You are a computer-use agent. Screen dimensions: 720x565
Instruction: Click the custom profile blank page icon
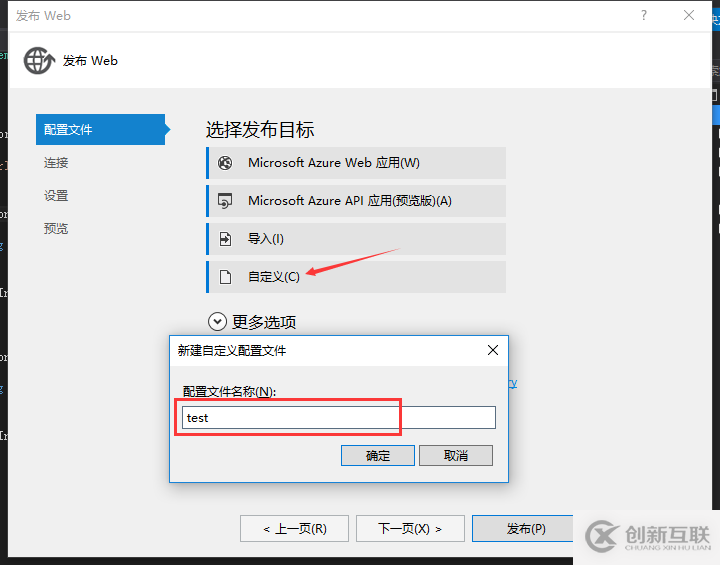click(225, 277)
